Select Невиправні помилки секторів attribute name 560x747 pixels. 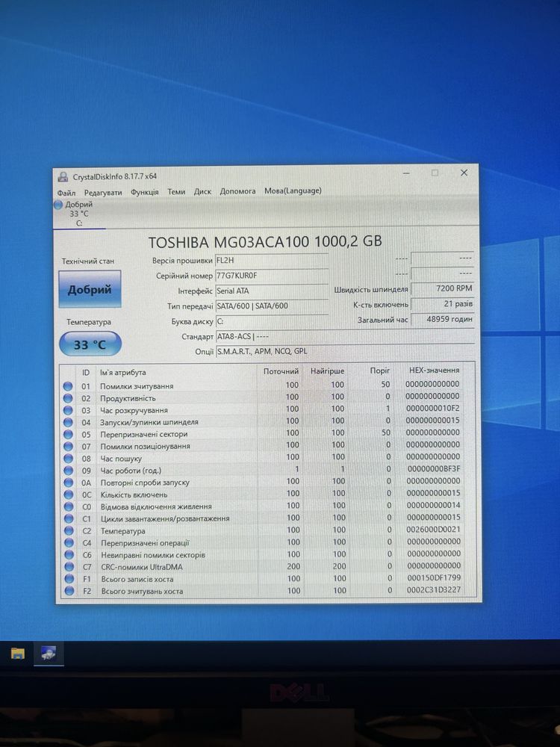point(153,555)
